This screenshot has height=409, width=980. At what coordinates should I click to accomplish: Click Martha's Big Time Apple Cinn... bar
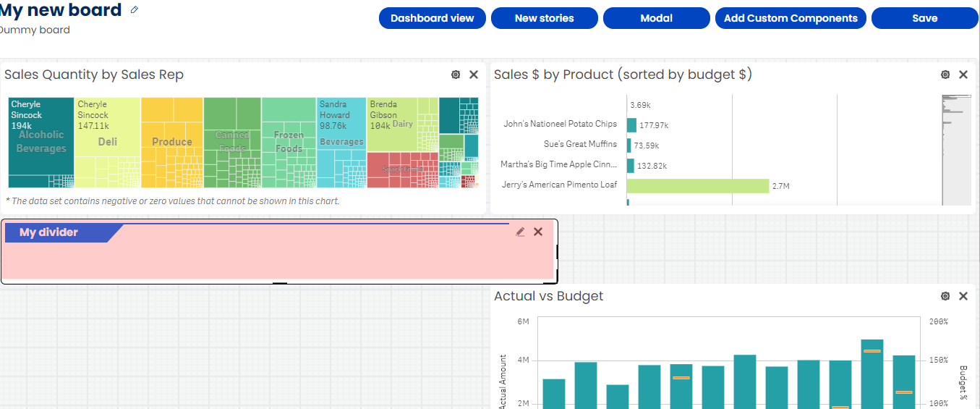(631, 166)
